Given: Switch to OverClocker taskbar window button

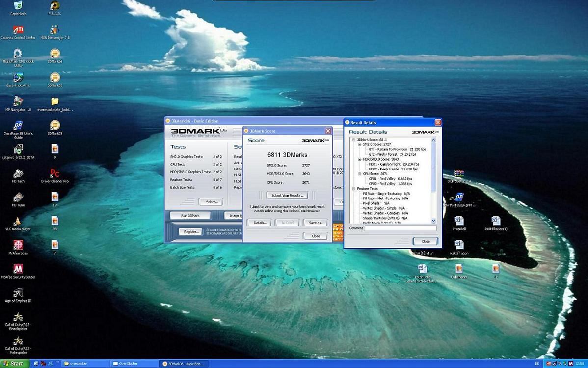Looking at the screenshot, I should (134, 364).
